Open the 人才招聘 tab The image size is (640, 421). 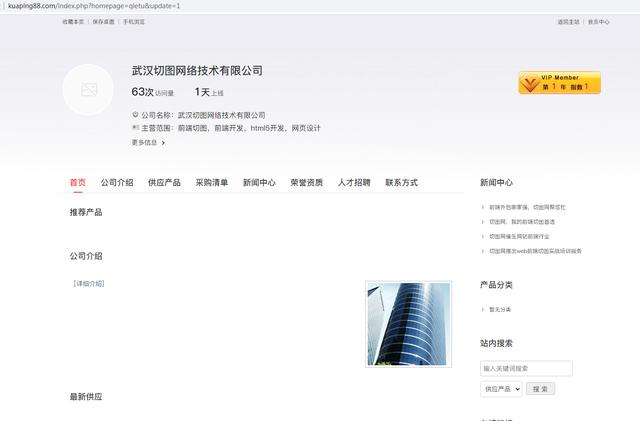pyautogui.click(x=354, y=183)
